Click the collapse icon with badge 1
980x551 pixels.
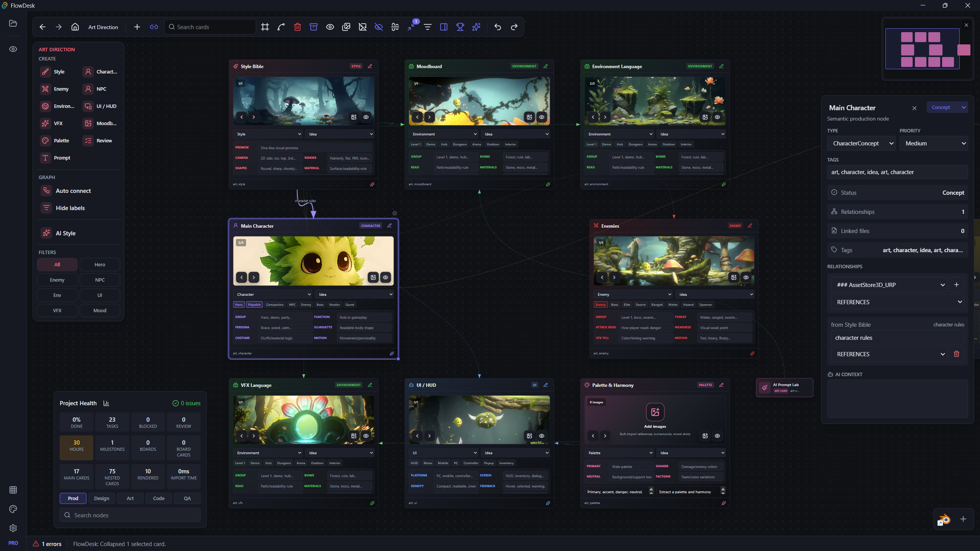click(x=412, y=27)
